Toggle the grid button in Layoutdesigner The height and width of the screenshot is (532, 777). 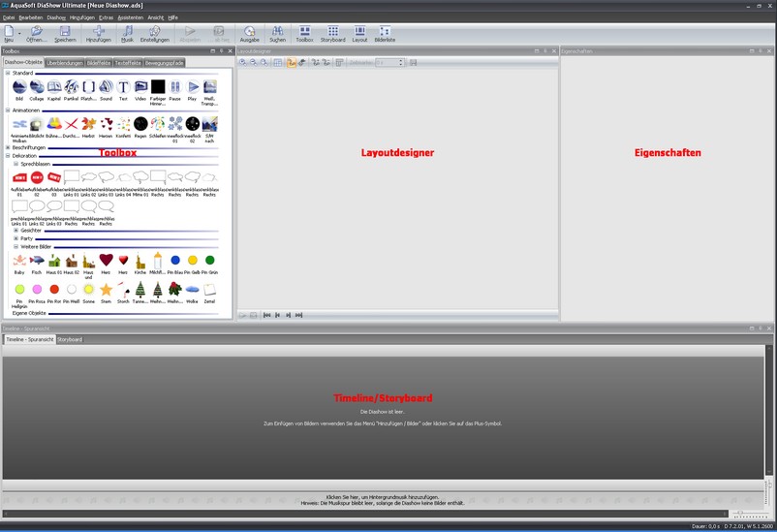point(278,62)
